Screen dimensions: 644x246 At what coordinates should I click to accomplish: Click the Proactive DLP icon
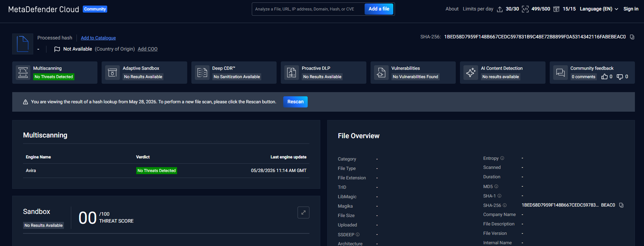(x=292, y=73)
